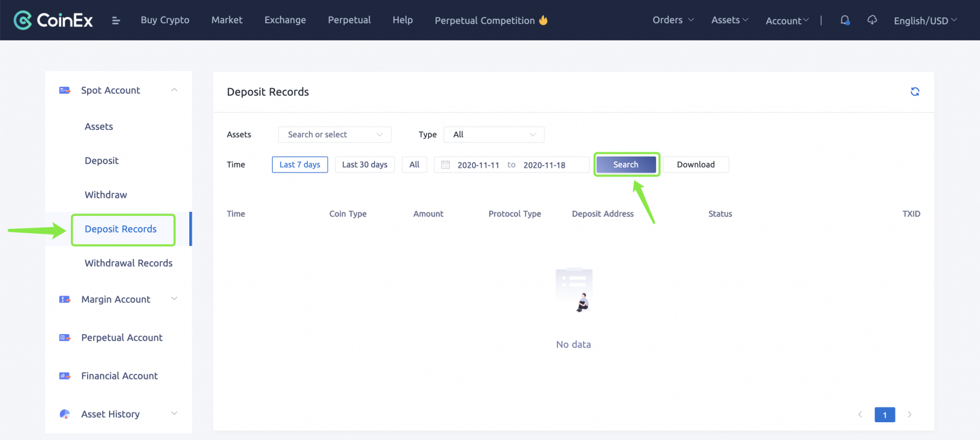The image size is (980, 440).
Task: Select the All time range filter
Action: (414, 165)
